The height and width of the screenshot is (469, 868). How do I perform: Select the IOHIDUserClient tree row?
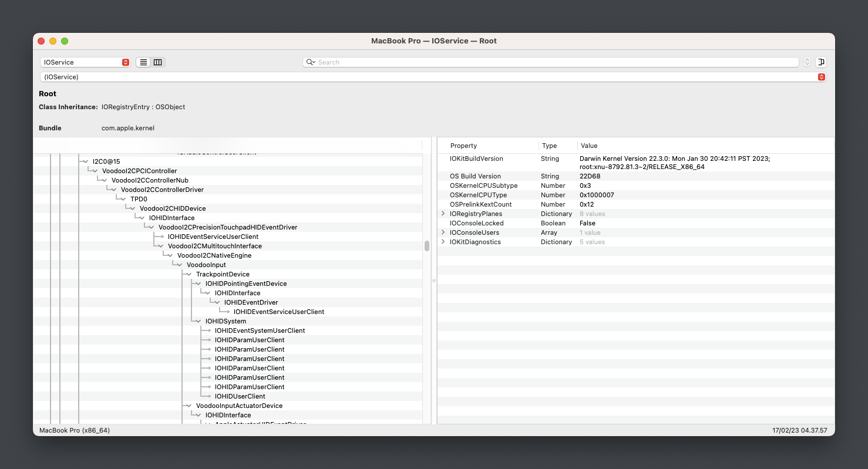click(228, 396)
